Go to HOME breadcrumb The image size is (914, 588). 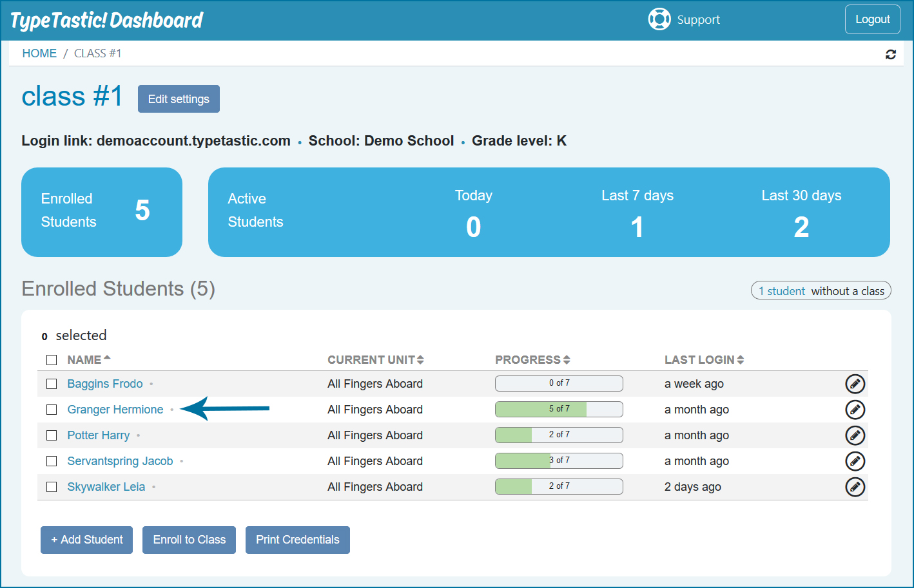click(39, 53)
